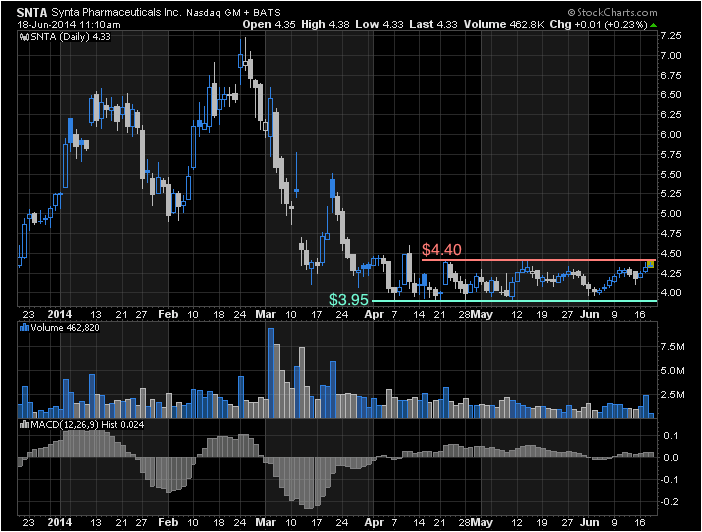Click the 7.5M volume axis label
Image resolution: width=702 pixels, height=532 pixels.
(x=672, y=349)
